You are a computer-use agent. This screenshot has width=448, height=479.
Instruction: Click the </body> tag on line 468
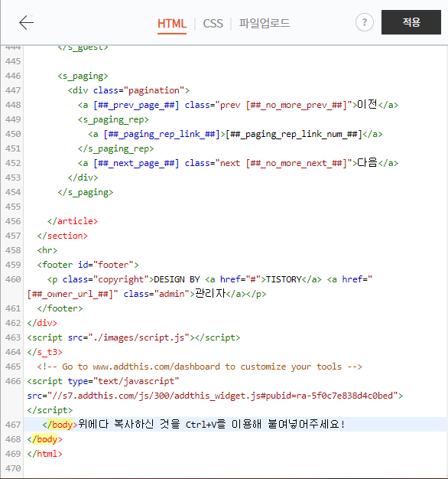pos(44,439)
